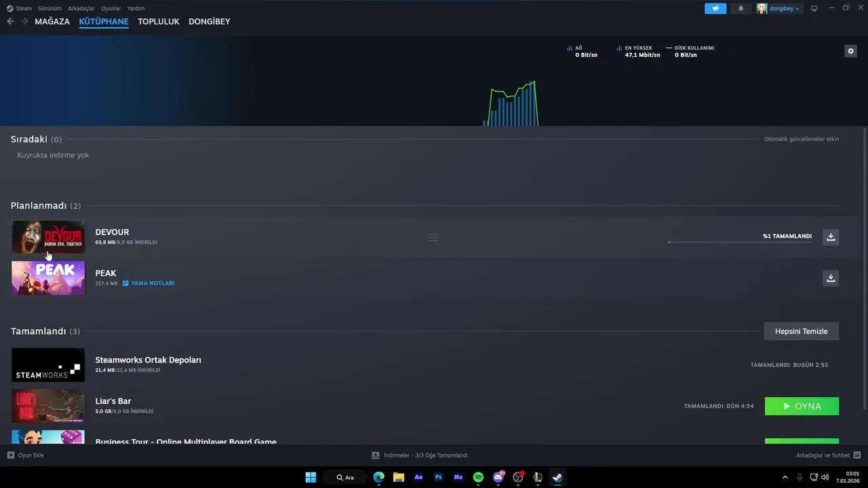Open Photoshop from taskbar
The image size is (868, 488).
pos(438,477)
